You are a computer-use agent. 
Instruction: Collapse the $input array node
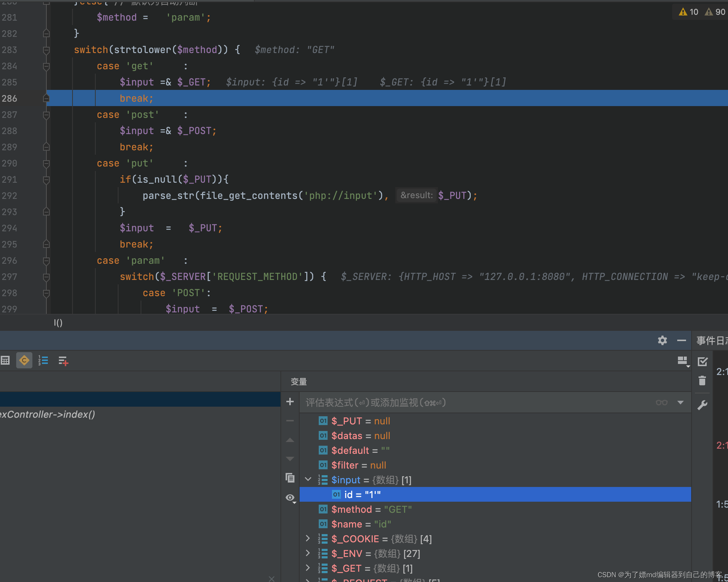308,480
